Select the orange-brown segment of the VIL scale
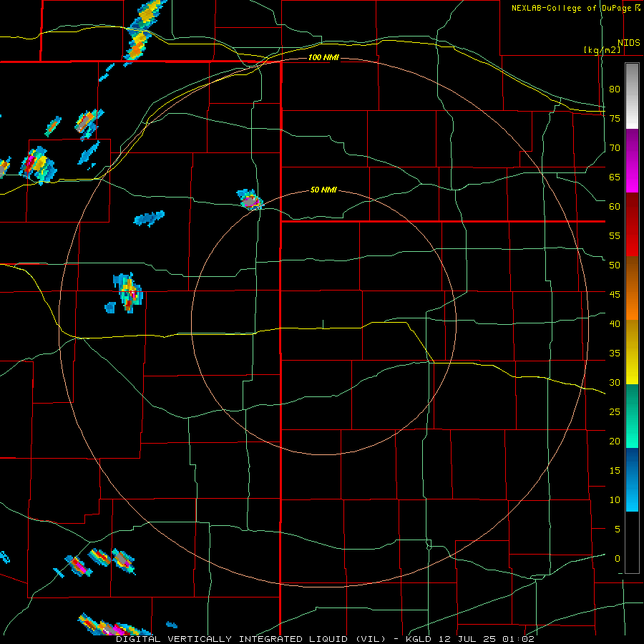644x644 pixels. pos(632,288)
